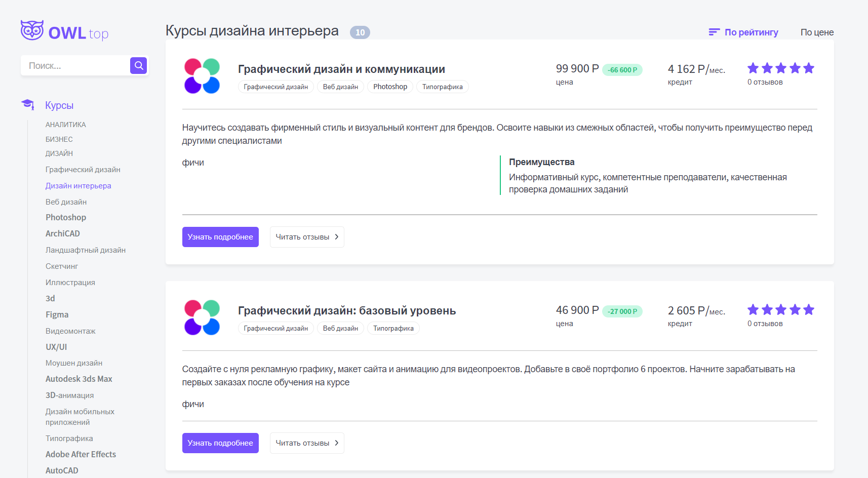Click second course's colorful circles logo
The image size is (868, 478).
tap(202, 317)
